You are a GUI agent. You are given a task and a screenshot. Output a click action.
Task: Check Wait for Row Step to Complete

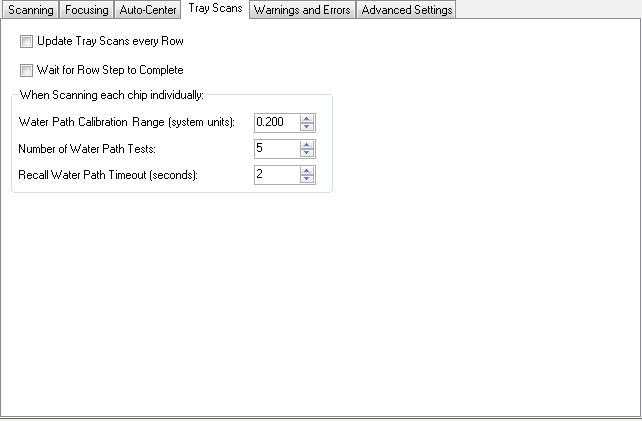tap(26, 70)
